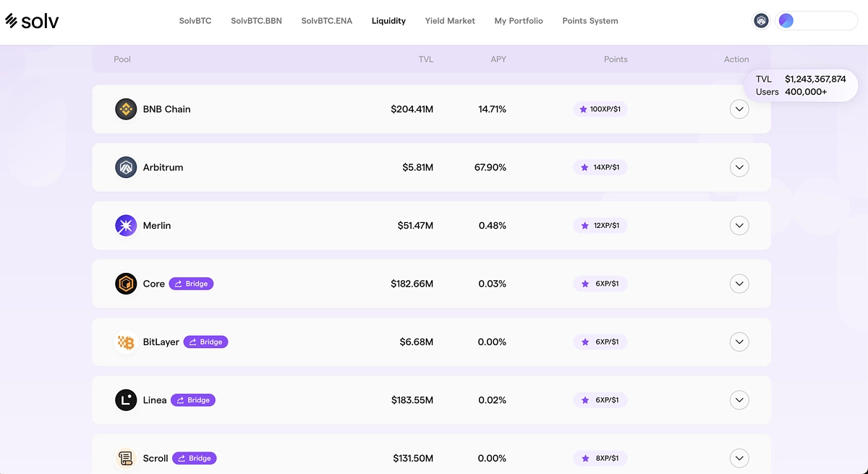This screenshot has width=868, height=474.
Task: Open the Points System tab
Action: coord(590,21)
